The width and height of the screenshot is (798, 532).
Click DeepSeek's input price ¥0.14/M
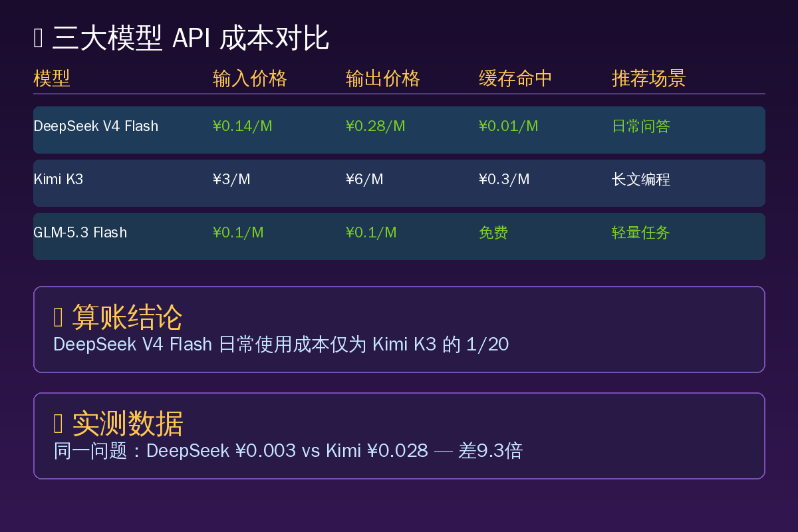tap(243, 126)
